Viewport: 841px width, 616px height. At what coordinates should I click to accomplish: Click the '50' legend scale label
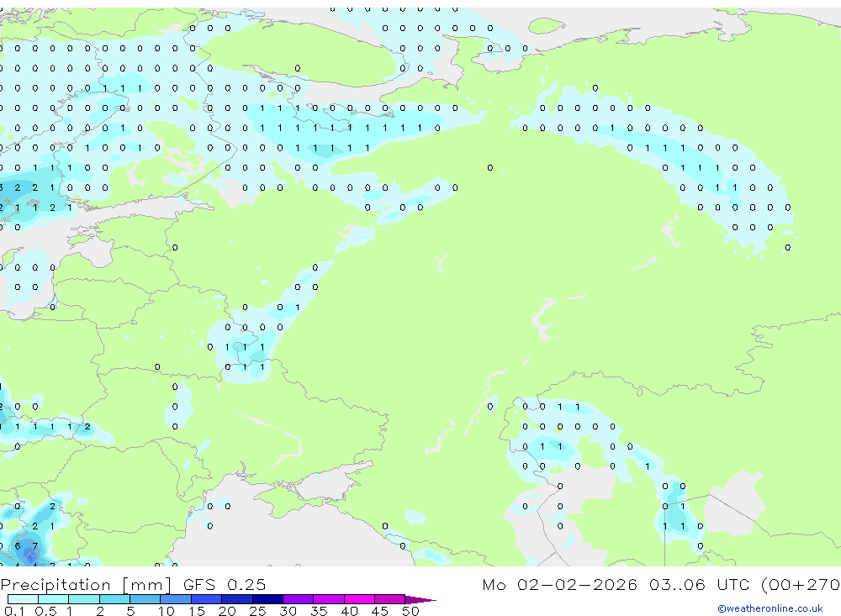pyautogui.click(x=410, y=611)
